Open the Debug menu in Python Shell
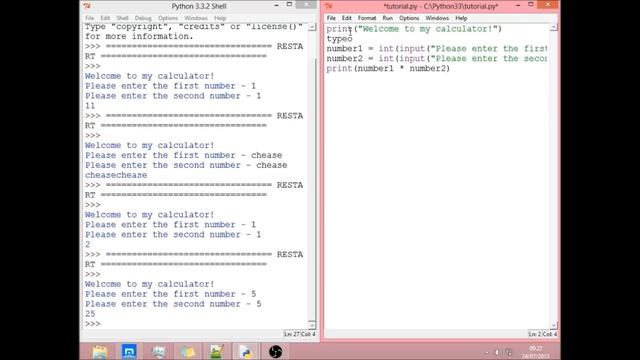The width and height of the screenshot is (640, 360). point(143,18)
